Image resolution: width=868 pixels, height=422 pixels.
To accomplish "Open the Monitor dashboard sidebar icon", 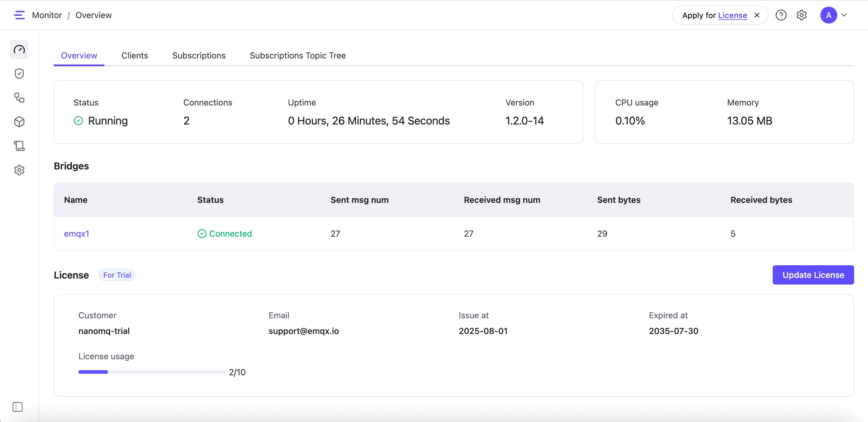I will pos(19,49).
